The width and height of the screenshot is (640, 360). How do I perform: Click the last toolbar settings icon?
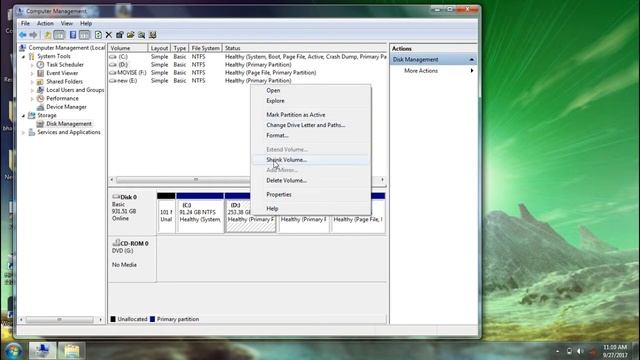click(153, 35)
